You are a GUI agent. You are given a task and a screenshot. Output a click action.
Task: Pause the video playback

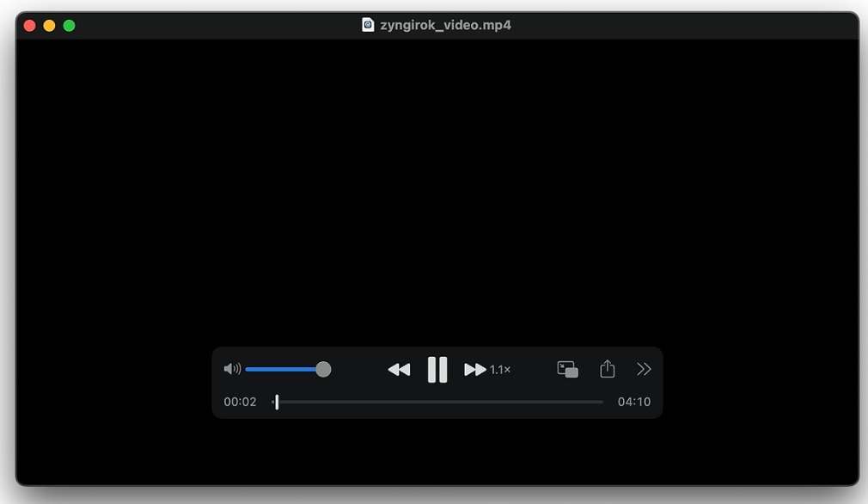437,369
